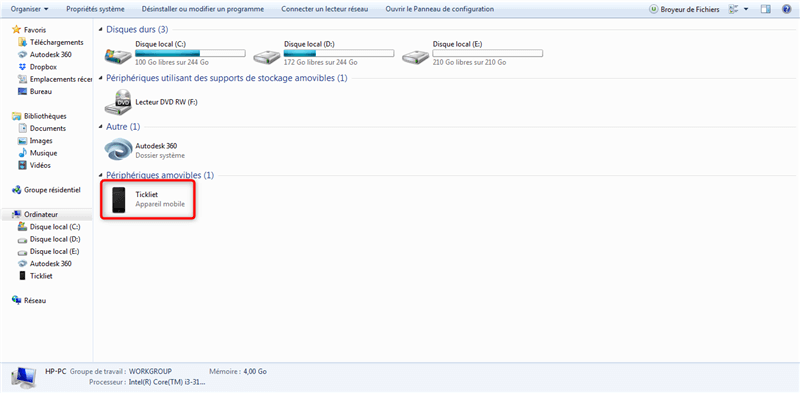
Task: Open the view options dropdown arrow
Action: click(746, 9)
